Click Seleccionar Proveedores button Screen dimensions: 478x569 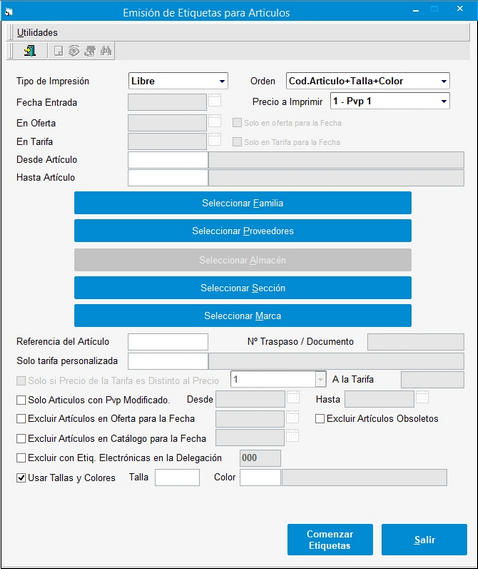(x=243, y=231)
